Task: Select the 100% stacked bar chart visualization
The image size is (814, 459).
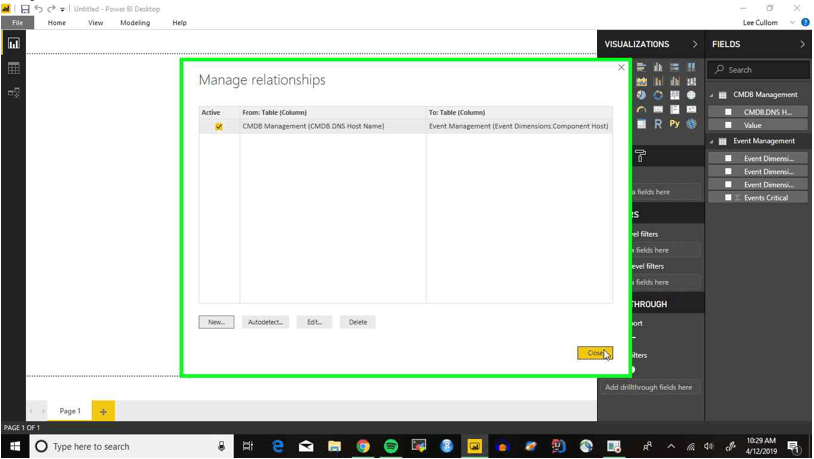Action: (x=674, y=67)
